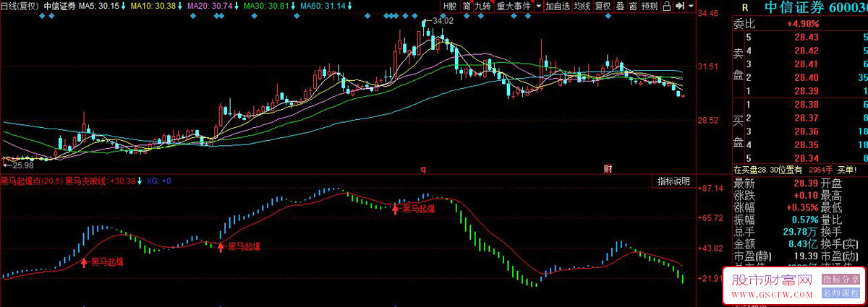Click the MA10 arrow indicator
The width and height of the screenshot is (868, 307).
tap(180, 6)
